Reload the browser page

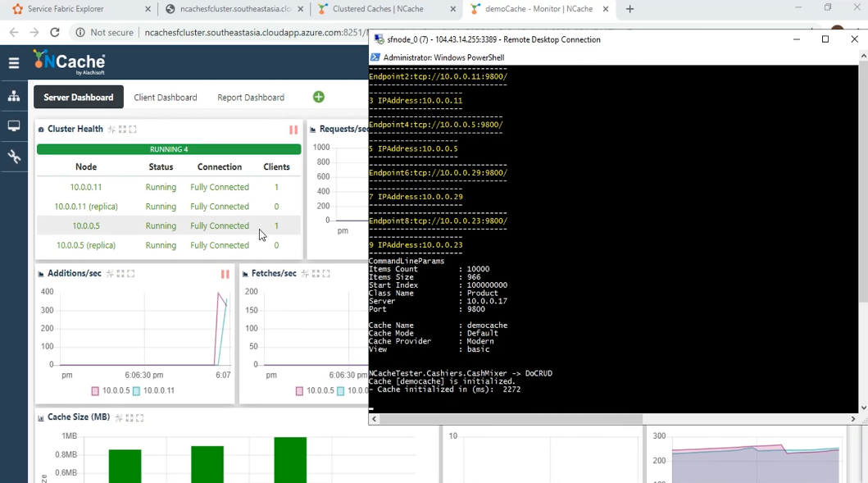click(x=55, y=32)
